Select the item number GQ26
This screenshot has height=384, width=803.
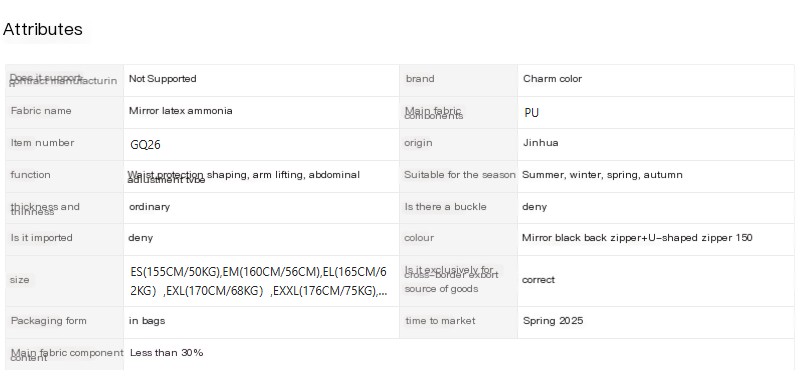(145, 145)
